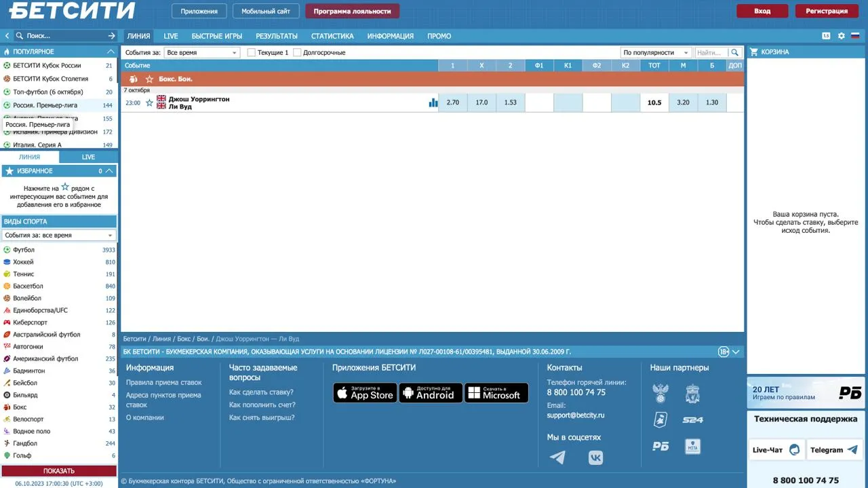The image size is (868, 488).
Task: Open Telegram social link in footer
Action: pos(557,457)
